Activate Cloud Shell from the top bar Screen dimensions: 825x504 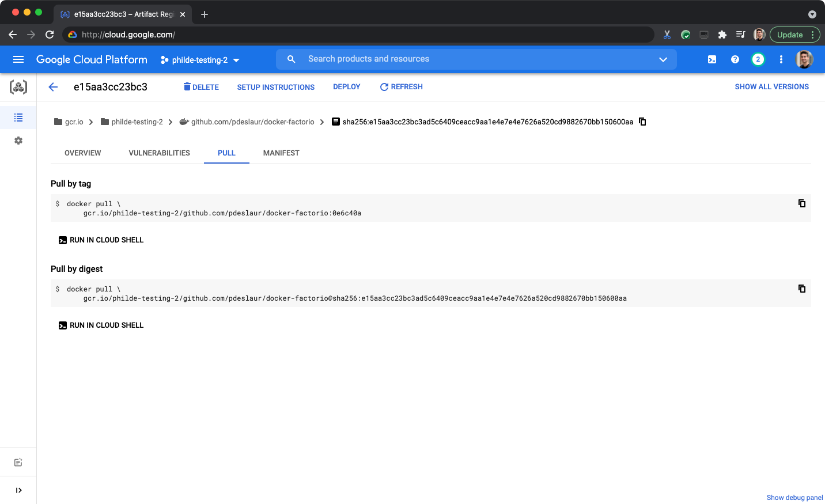712,59
